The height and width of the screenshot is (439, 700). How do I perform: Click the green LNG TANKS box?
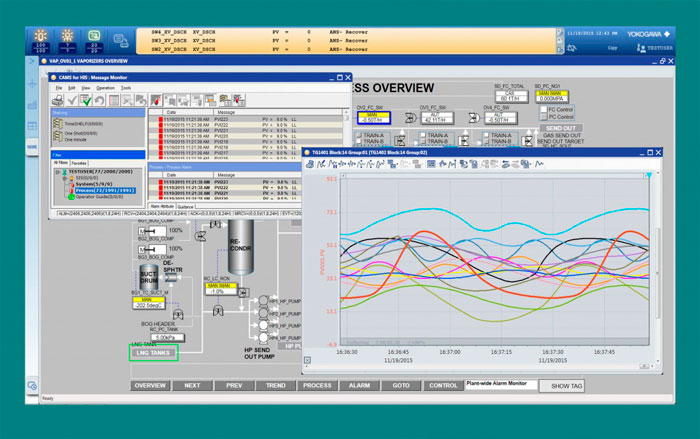pos(153,352)
